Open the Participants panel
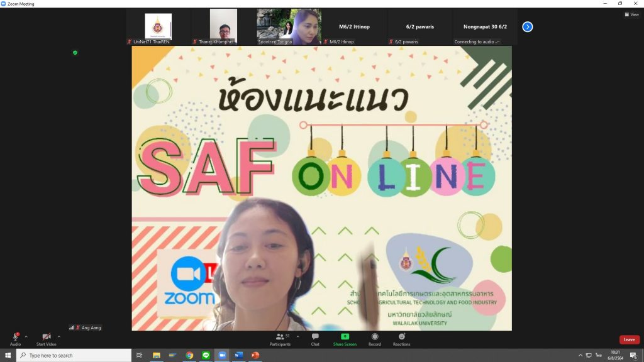This screenshot has width=644, height=362. click(x=280, y=337)
